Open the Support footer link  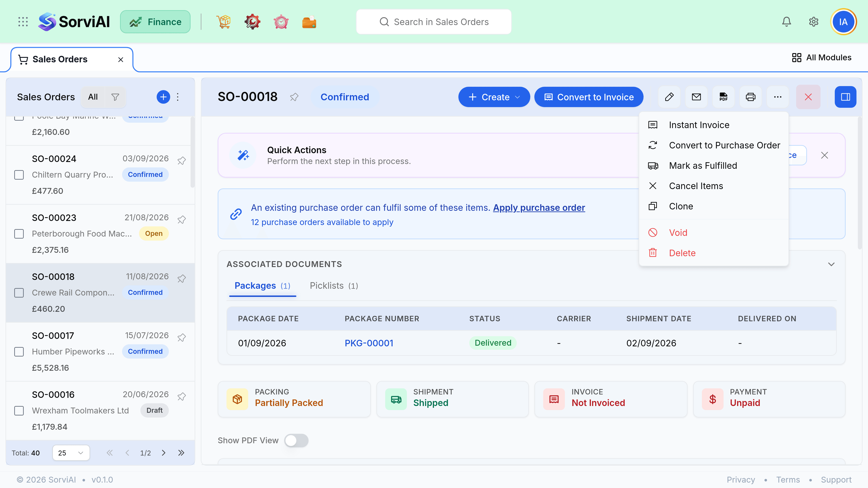click(x=836, y=480)
